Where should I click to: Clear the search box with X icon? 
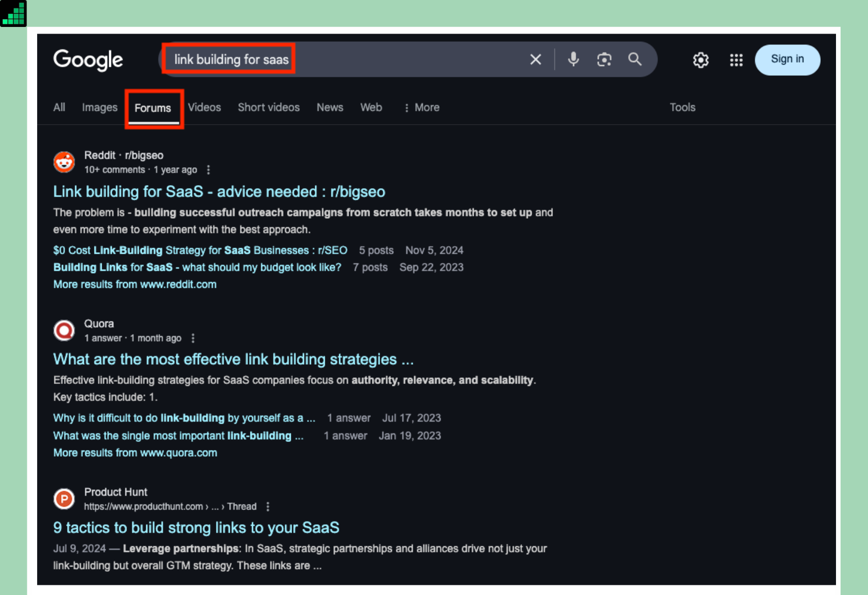point(535,59)
